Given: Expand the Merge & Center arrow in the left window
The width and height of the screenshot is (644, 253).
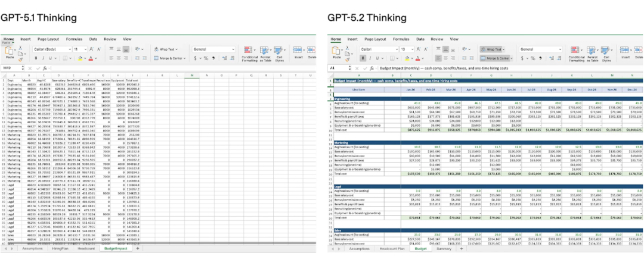Looking at the screenshot, I should click(x=183, y=58).
